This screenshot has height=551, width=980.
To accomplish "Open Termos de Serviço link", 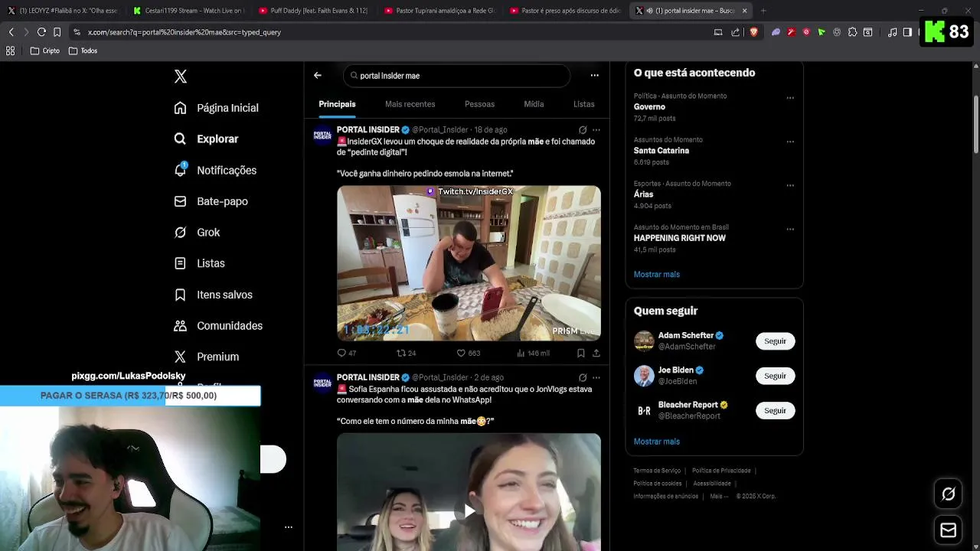I will pos(657,471).
